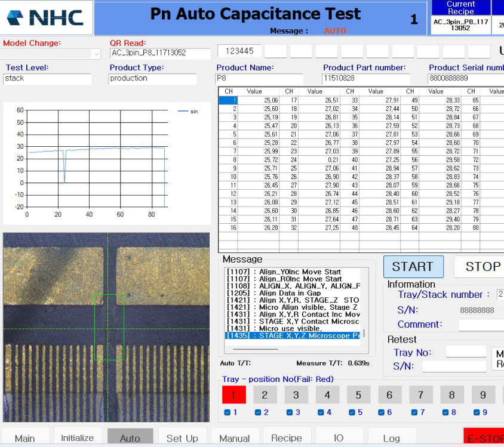Click the NHC logo in header
Screen dimensions: 504x447
47,17
